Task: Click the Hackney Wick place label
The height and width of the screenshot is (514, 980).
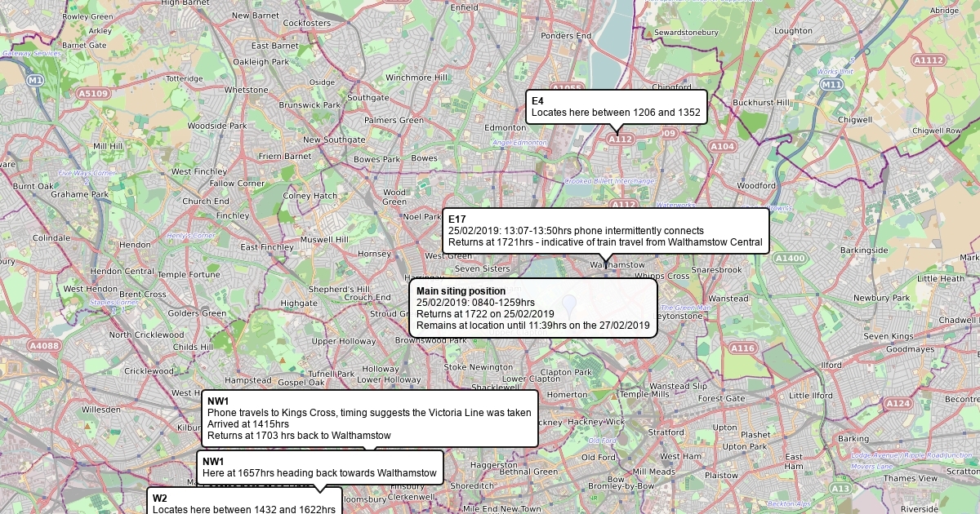Action: click(596, 422)
